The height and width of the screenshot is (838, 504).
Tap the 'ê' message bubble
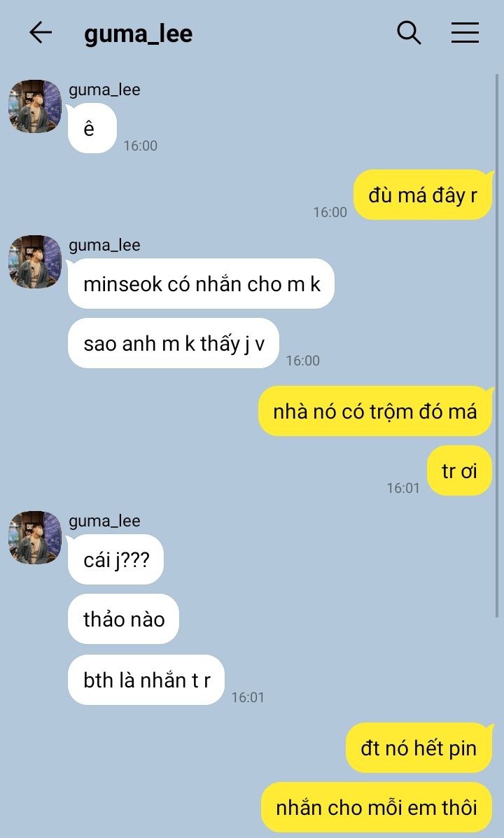(92, 128)
